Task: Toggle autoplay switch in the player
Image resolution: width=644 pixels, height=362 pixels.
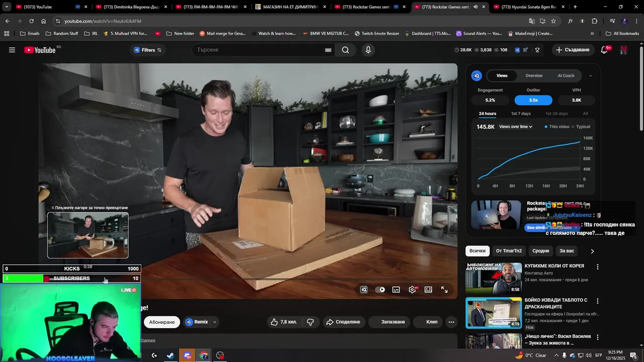Action: coord(380,290)
